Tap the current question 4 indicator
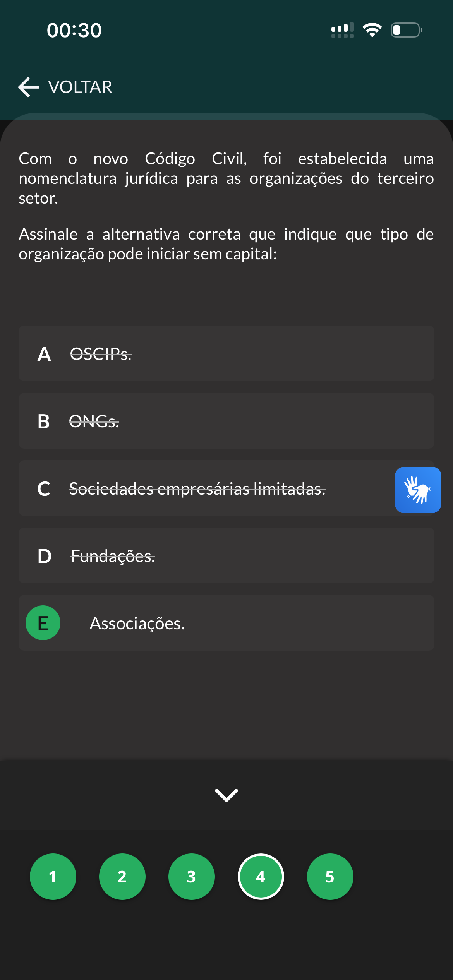 click(x=261, y=877)
